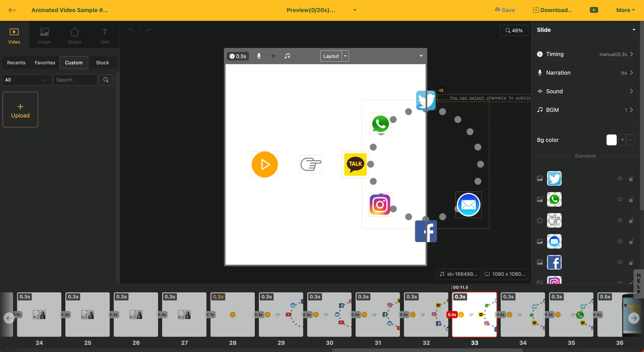Click the magnifier search button
The image size is (644, 352).
pos(106,80)
